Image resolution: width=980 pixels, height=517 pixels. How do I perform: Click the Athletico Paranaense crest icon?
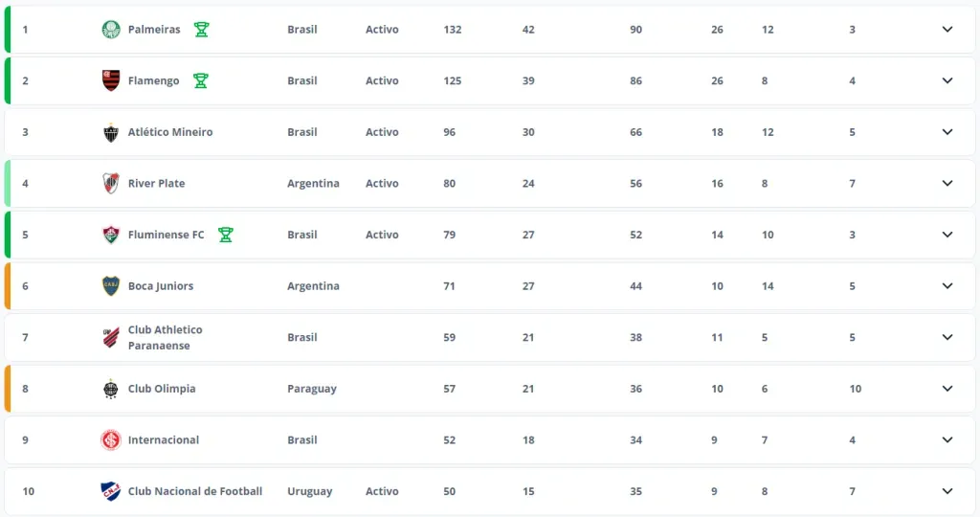tap(111, 337)
